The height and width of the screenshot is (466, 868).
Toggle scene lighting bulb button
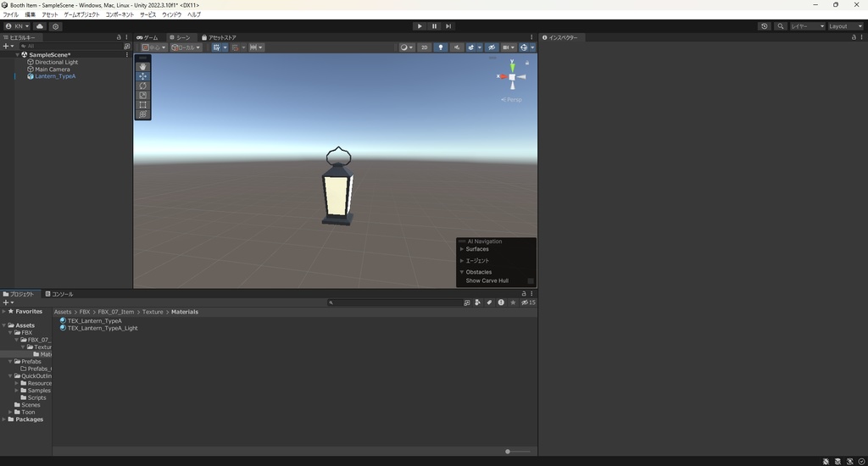click(441, 47)
